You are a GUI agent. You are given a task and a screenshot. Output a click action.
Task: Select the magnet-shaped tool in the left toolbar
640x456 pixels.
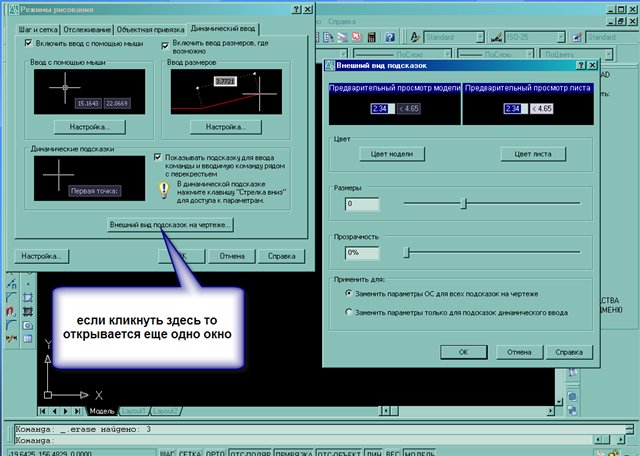click(11, 313)
